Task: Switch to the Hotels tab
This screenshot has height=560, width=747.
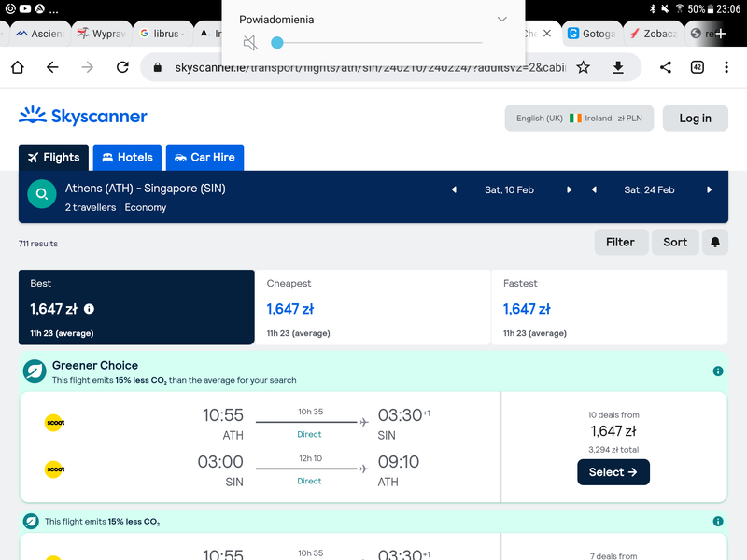Action: 127,158
